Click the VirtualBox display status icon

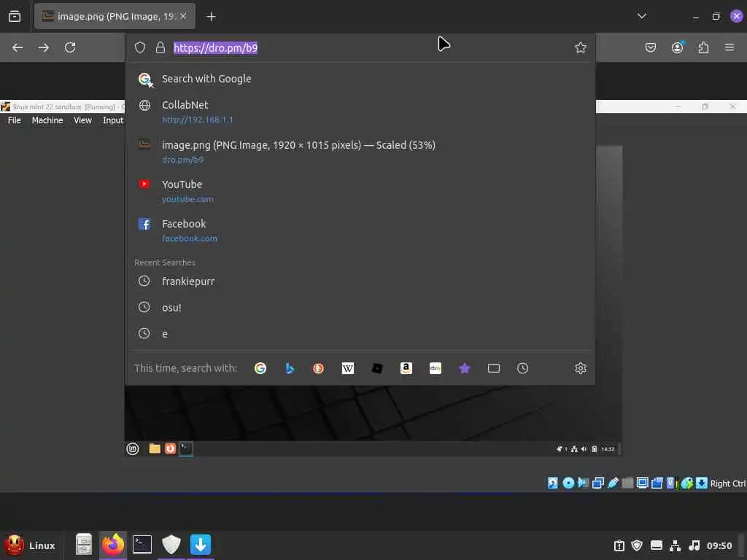642,483
